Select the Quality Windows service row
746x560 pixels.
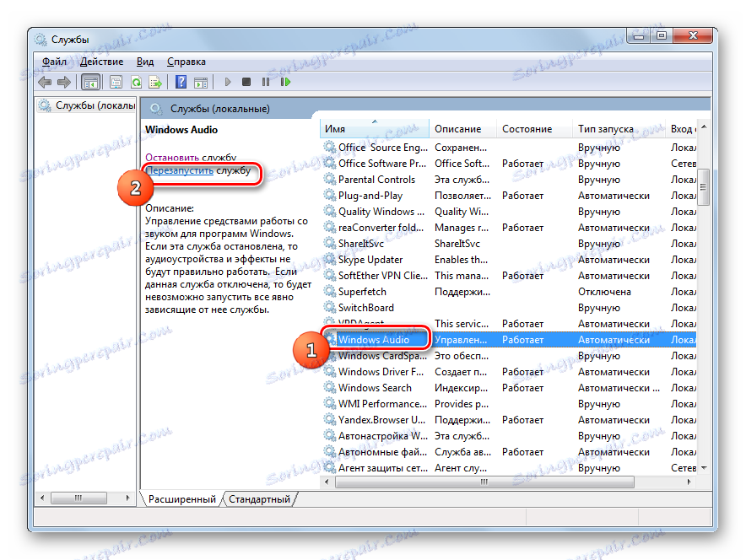[509, 212]
